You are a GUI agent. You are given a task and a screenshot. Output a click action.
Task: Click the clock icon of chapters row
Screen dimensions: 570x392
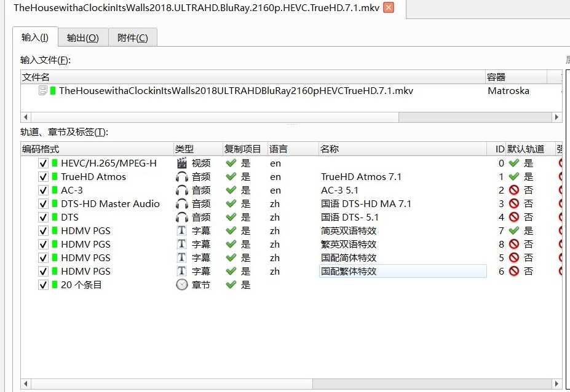[x=182, y=284]
